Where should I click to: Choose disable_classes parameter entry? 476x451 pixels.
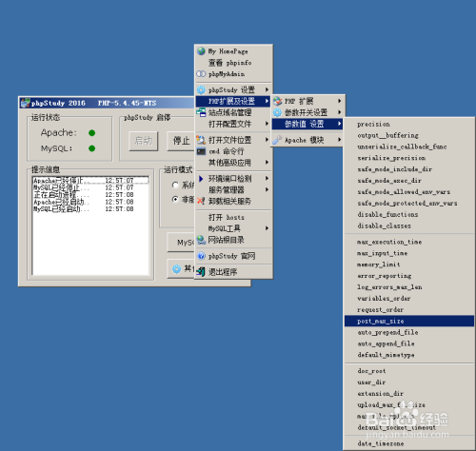[x=409, y=225]
